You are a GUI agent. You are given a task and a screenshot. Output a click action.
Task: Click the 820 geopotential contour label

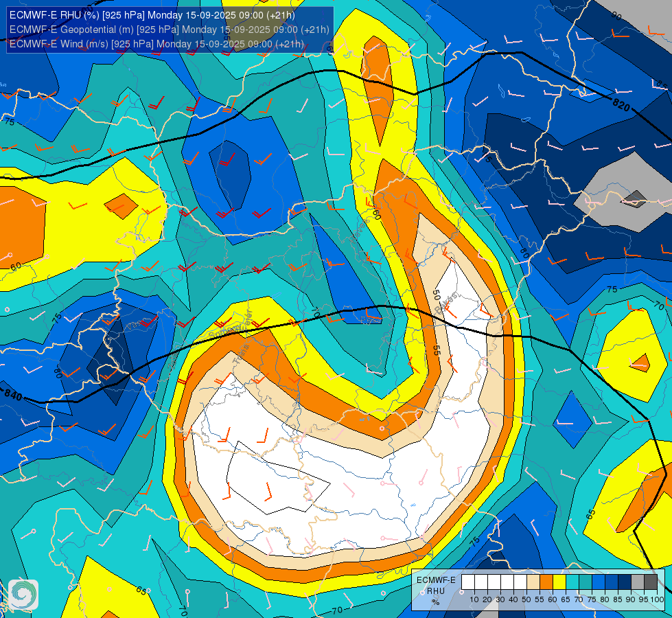click(621, 104)
